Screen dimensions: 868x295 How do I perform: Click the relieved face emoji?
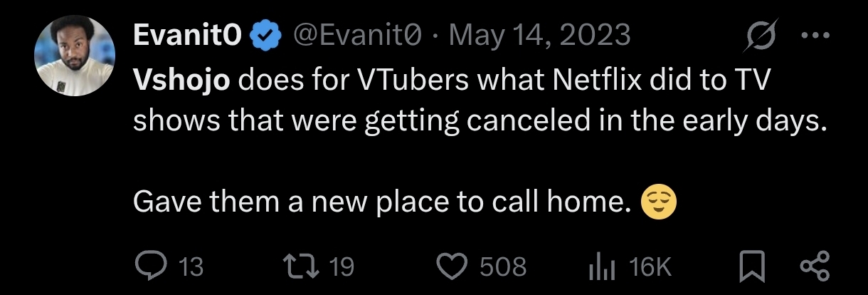click(x=658, y=205)
